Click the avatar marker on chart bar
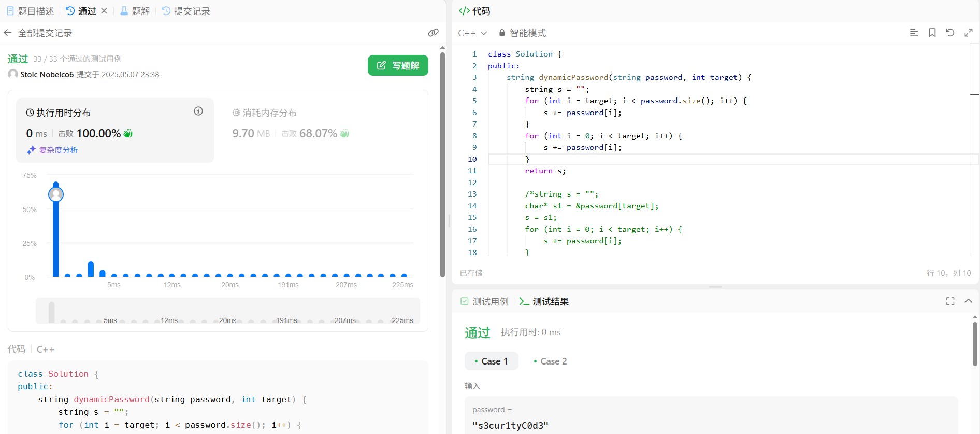Screen dimensions: 980x434 pyautogui.click(x=56, y=194)
